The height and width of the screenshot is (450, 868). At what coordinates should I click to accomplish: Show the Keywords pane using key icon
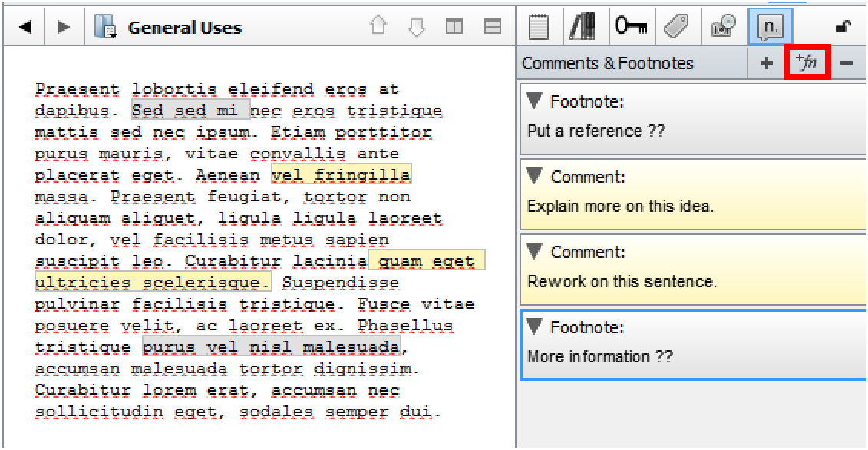pyautogui.click(x=630, y=27)
